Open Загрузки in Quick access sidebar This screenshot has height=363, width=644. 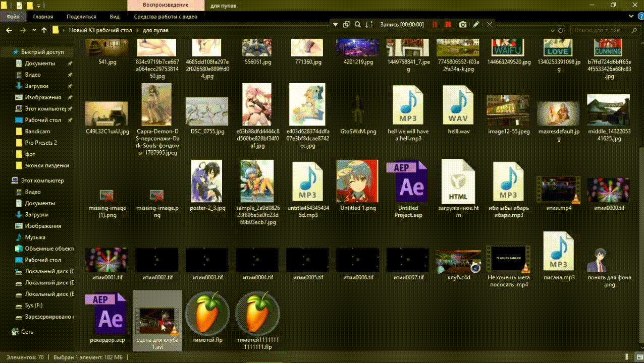[36, 86]
